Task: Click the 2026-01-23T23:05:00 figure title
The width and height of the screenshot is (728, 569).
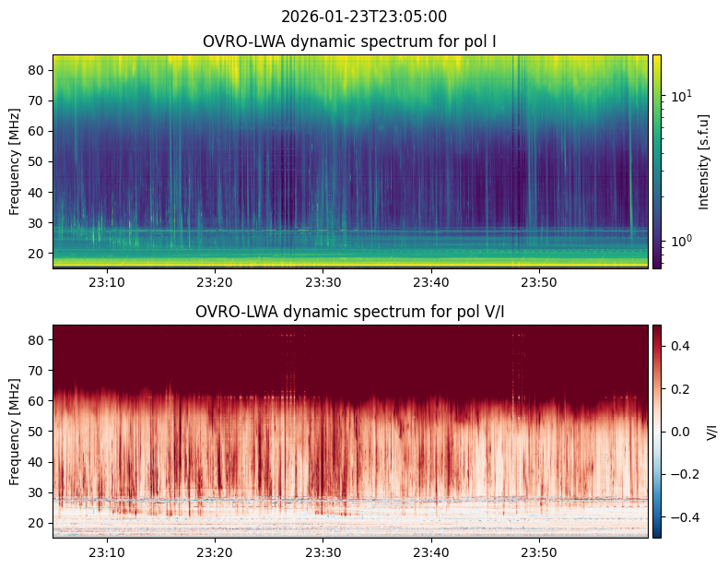Action: click(x=364, y=17)
